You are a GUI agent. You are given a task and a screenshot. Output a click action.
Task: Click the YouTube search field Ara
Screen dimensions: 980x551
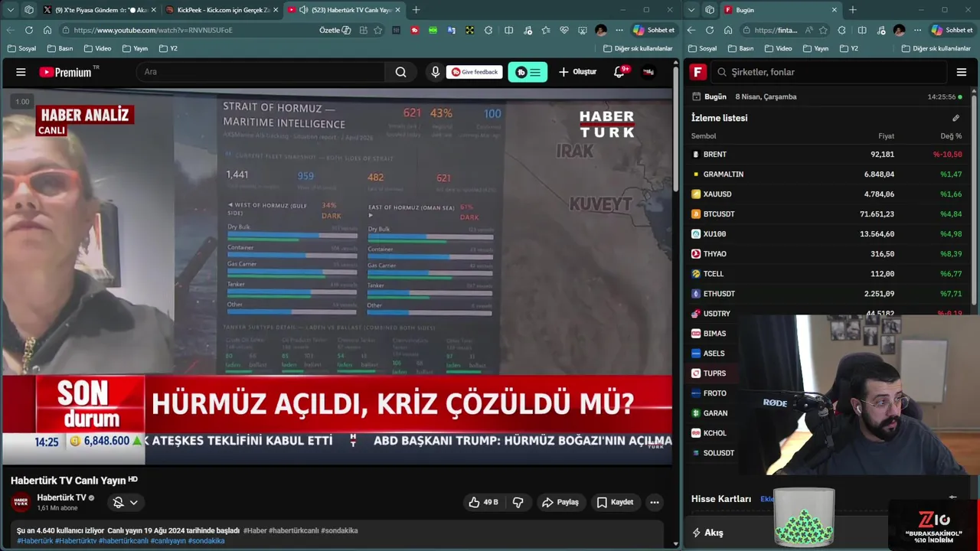260,72
